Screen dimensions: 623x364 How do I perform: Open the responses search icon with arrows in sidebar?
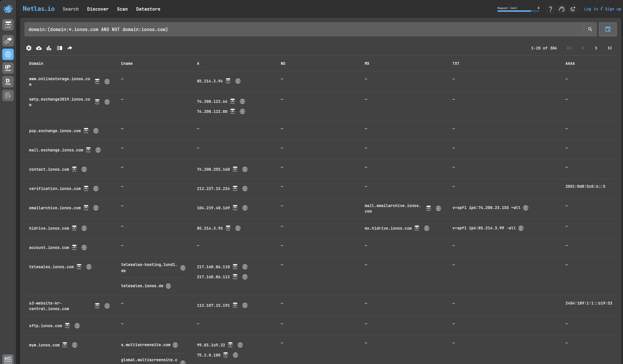(8, 41)
